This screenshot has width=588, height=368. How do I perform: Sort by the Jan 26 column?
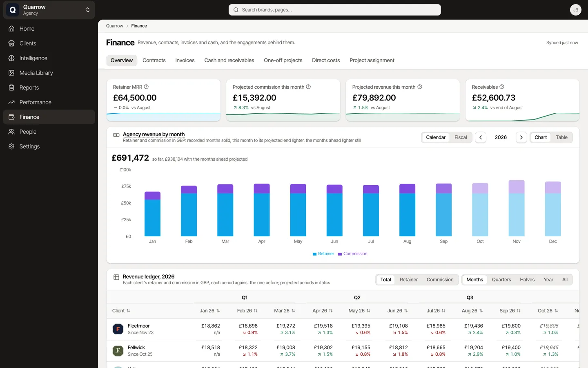click(210, 311)
